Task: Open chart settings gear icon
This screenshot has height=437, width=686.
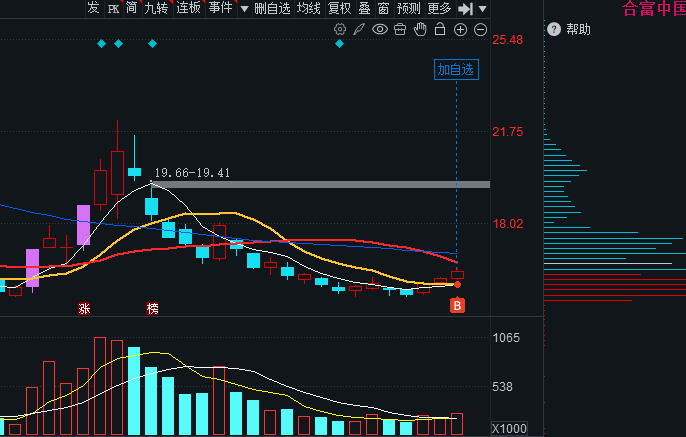Action: [340, 29]
